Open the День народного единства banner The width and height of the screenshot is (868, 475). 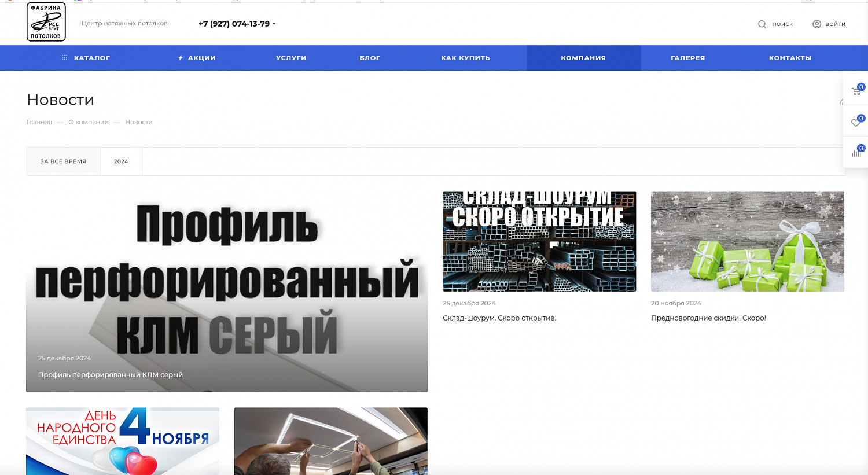[x=123, y=441]
